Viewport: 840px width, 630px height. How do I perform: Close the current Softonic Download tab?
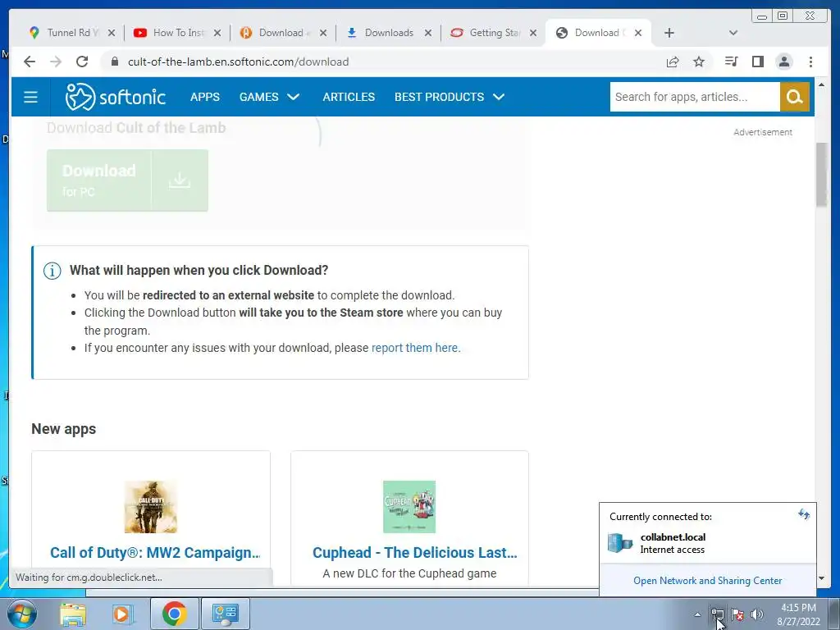638,33
